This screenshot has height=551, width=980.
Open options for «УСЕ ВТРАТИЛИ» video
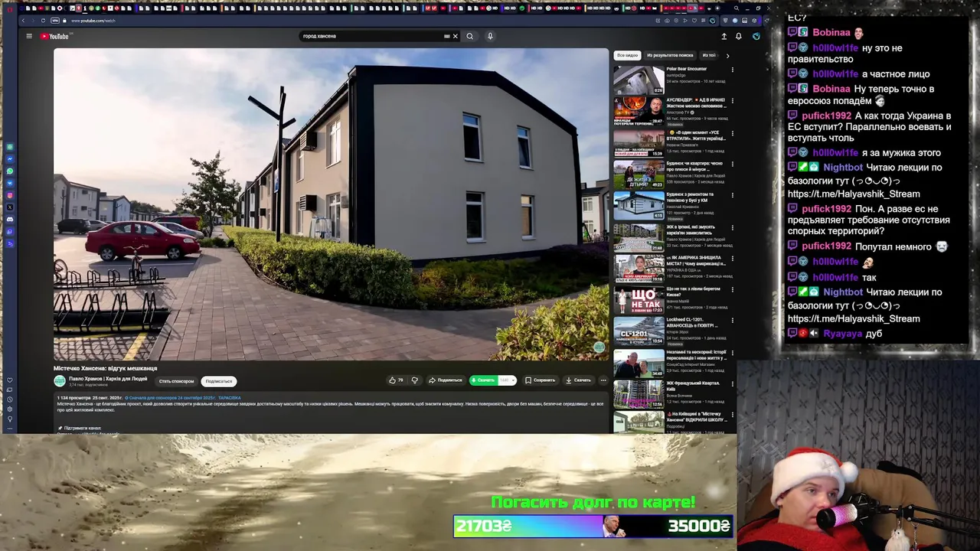732,132
